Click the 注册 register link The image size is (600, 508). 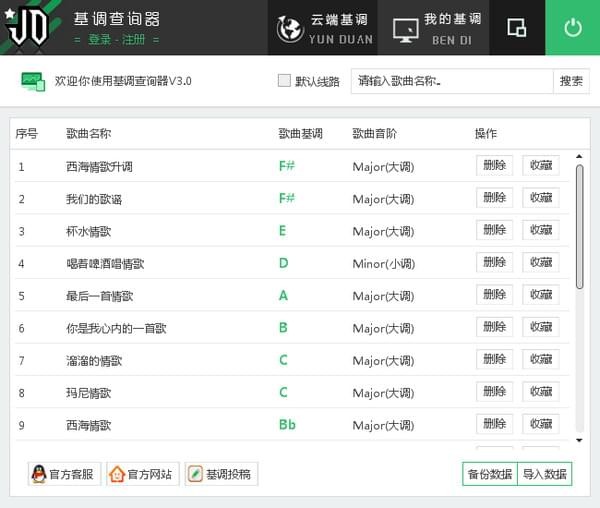[135, 40]
